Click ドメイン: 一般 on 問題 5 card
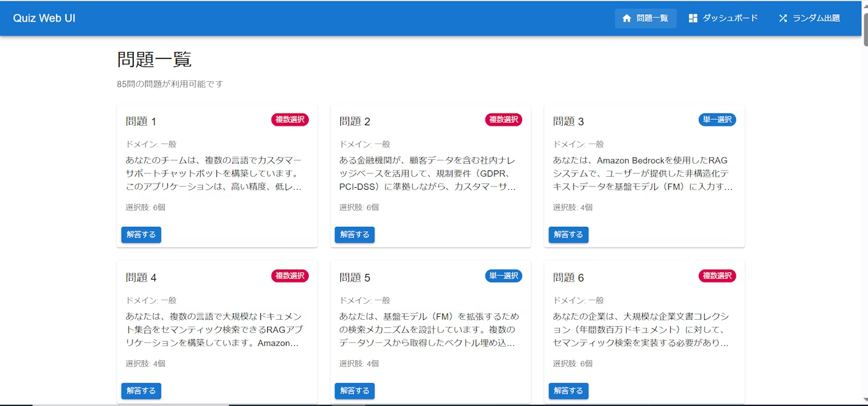 click(x=365, y=300)
